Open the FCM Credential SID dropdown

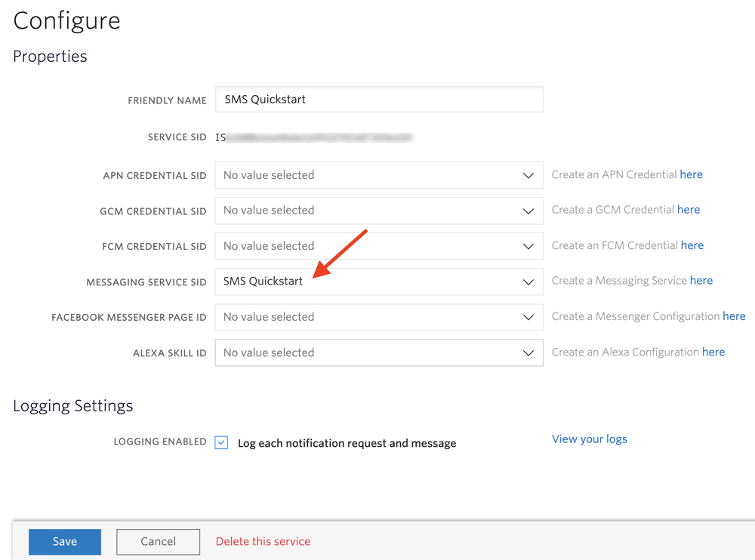(x=528, y=246)
